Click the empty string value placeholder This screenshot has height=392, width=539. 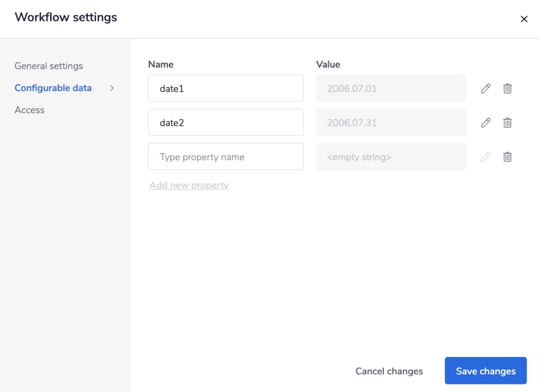point(391,156)
